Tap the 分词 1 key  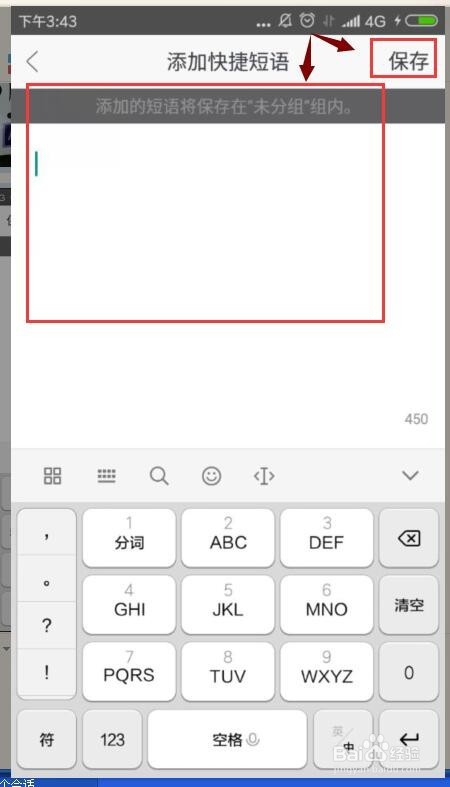pos(129,538)
